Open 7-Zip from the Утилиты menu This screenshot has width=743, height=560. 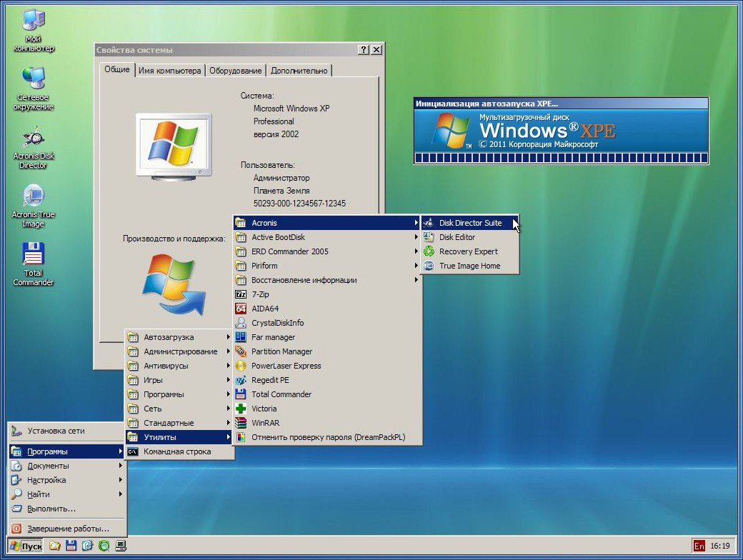(x=327, y=294)
